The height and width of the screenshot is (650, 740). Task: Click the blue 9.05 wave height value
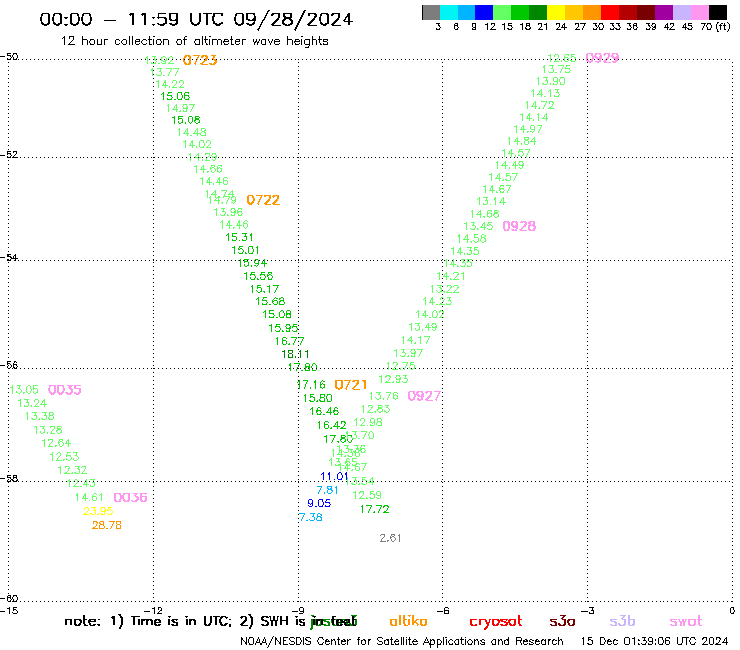pos(319,503)
